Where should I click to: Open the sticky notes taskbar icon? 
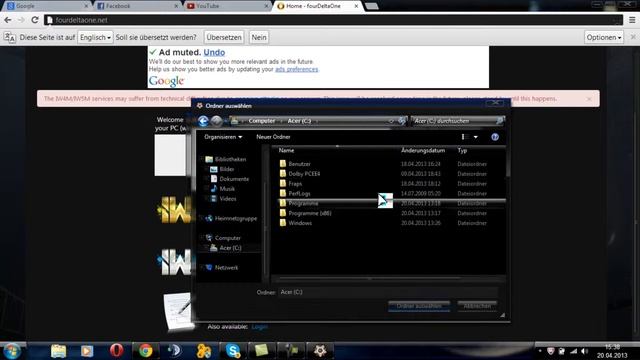(x=261, y=351)
